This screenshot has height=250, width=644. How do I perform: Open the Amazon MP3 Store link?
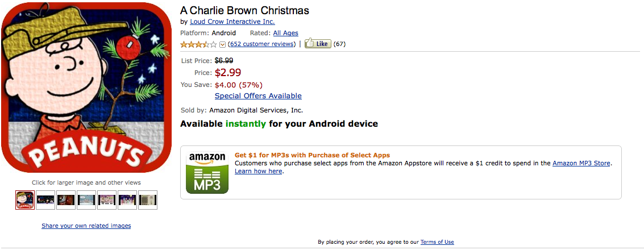pos(581,163)
